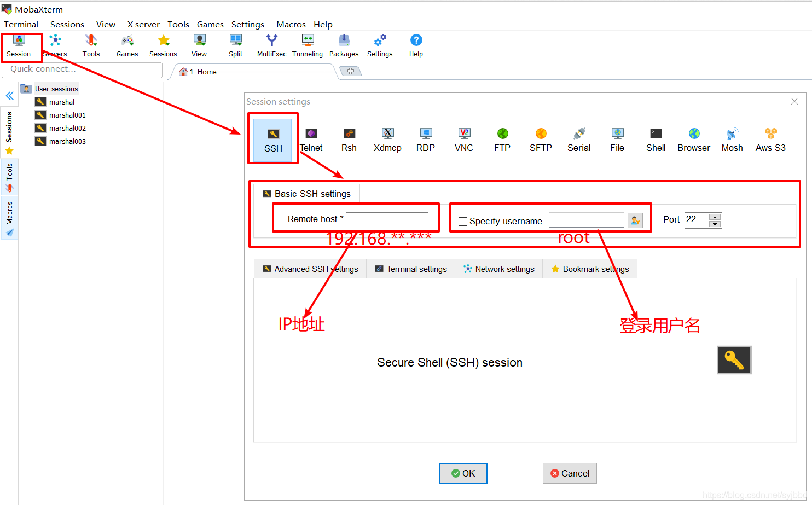
Task: Open the Games menu in menu bar
Action: tap(210, 24)
